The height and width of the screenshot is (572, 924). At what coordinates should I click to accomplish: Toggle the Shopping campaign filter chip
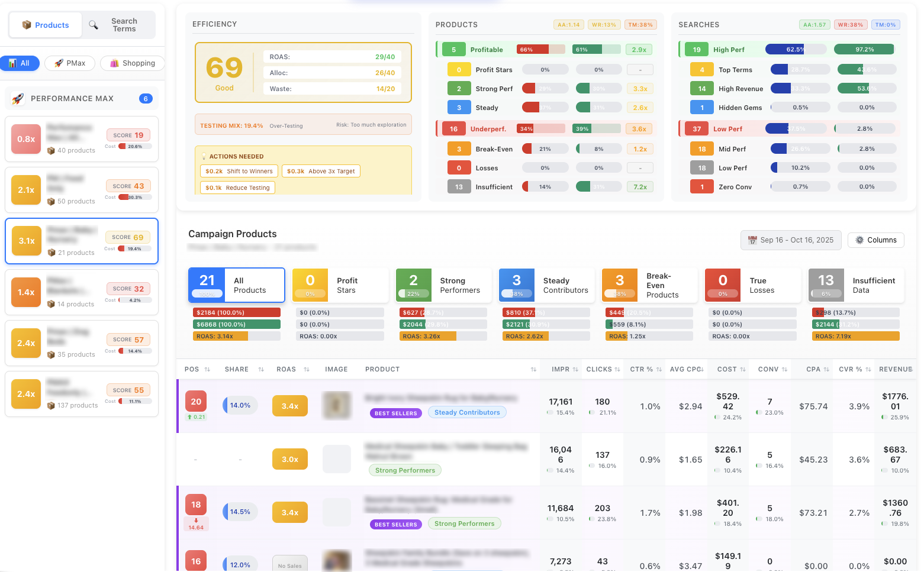(x=132, y=63)
